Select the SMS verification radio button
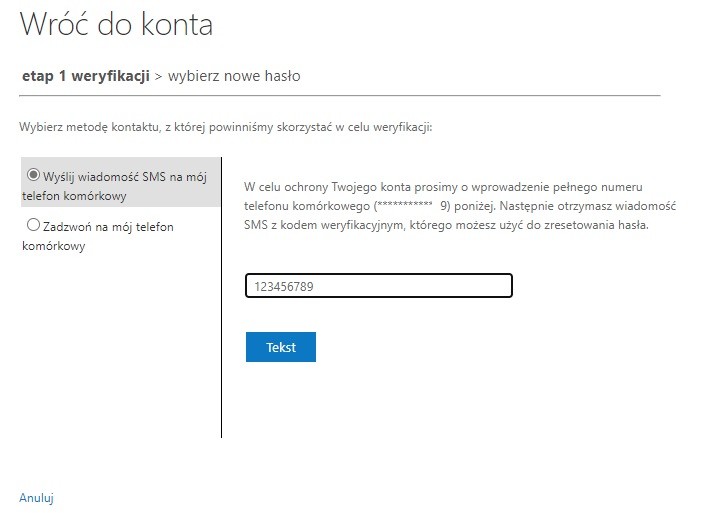The width and height of the screenshot is (705, 513). point(33,174)
